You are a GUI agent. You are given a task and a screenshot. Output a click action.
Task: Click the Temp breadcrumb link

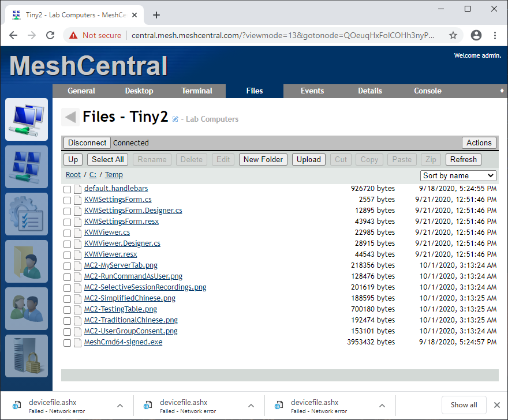[x=114, y=175]
